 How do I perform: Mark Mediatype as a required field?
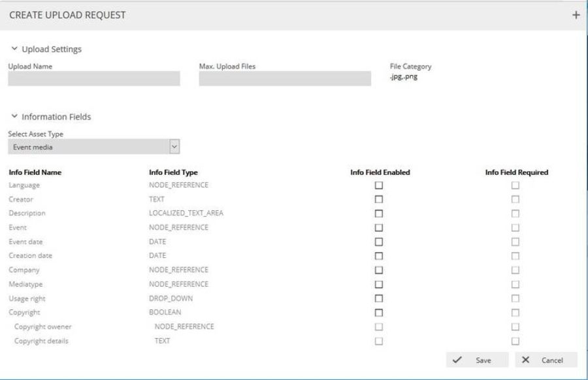pos(515,284)
